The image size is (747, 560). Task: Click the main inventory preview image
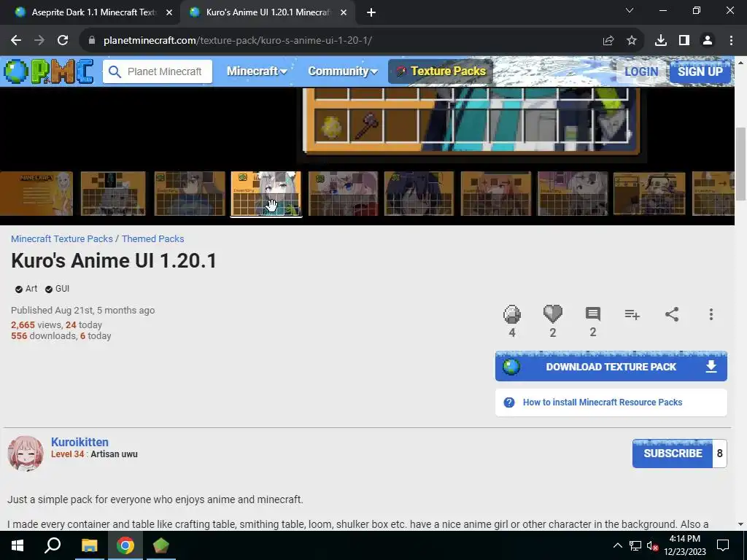click(472, 121)
